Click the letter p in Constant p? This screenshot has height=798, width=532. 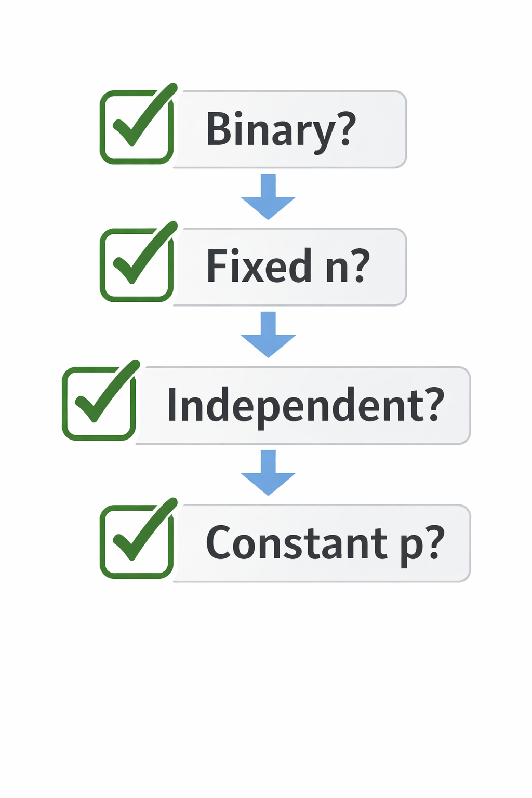411,546
